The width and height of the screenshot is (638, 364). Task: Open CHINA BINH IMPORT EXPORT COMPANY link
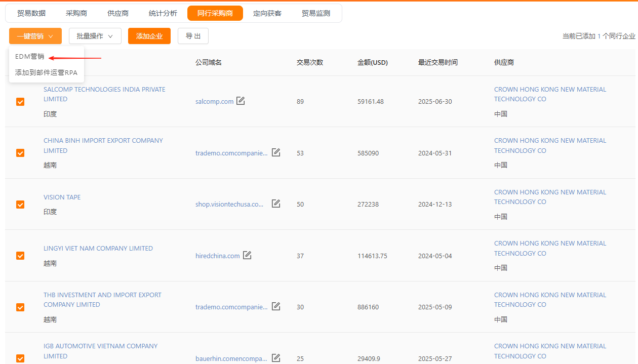coord(103,145)
